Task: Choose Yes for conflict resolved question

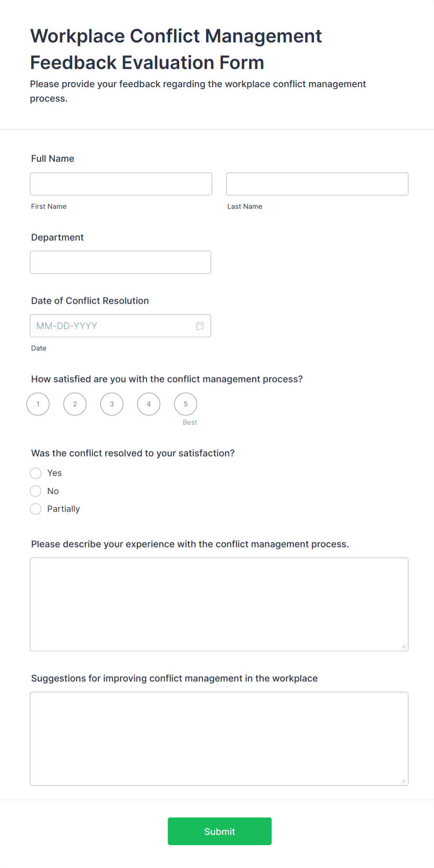Action: 36,473
